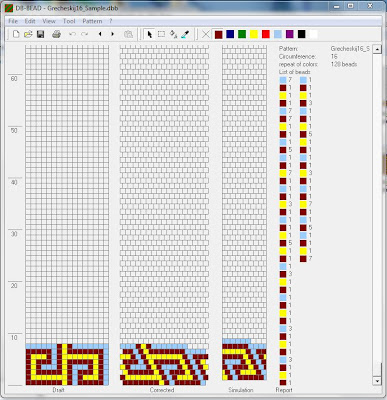Click the scrollbar down arrow
The height and width of the screenshot is (400, 387).
tap(377, 381)
